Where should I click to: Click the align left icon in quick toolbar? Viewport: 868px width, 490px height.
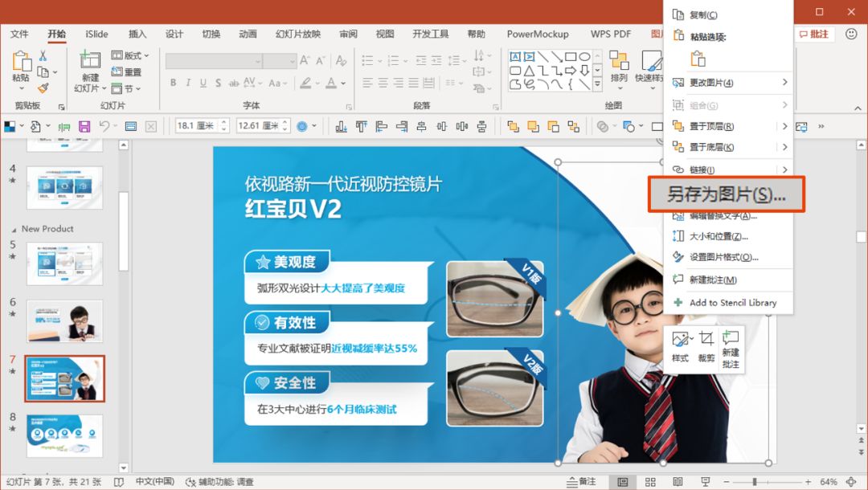[x=382, y=127]
